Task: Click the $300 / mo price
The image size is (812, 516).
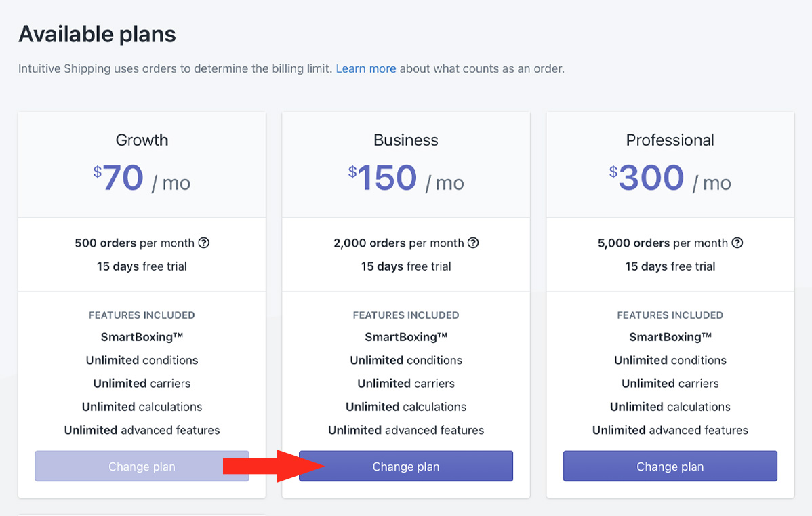Action: click(x=670, y=179)
